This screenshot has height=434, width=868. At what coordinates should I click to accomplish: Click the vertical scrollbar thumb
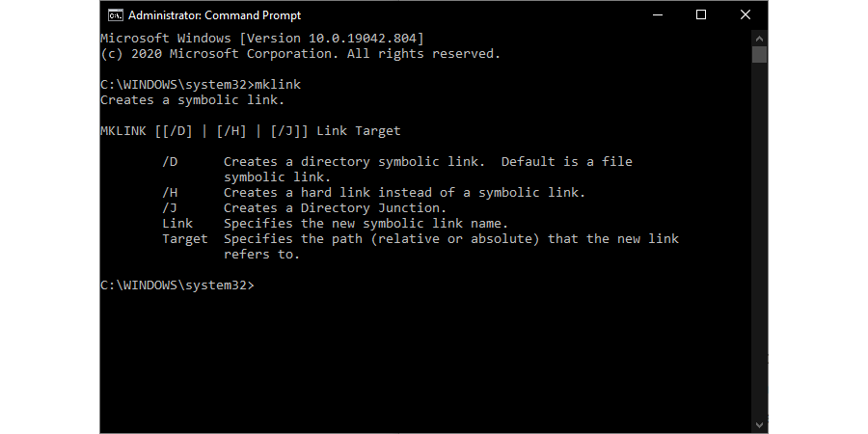[759, 55]
